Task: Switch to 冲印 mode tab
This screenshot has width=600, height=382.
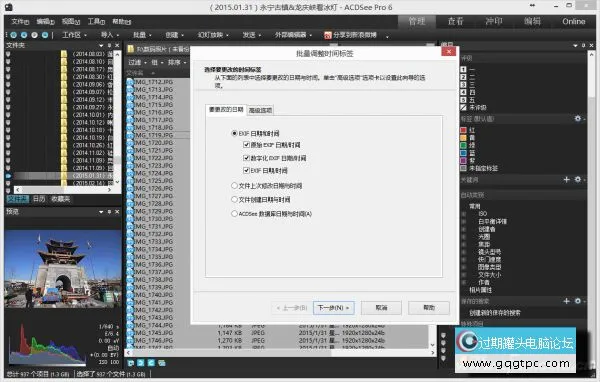Action: pyautogui.click(x=494, y=21)
